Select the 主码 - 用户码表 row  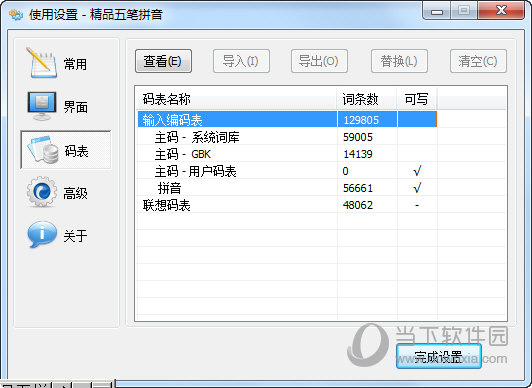tap(287, 171)
